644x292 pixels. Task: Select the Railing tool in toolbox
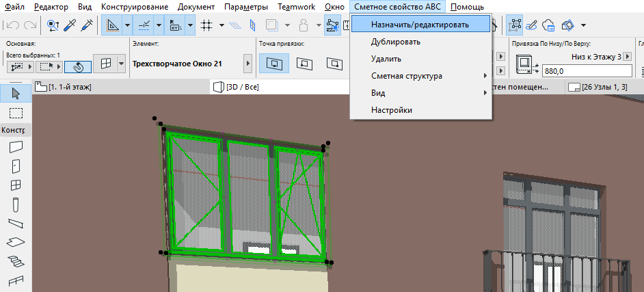pyautogui.click(x=16, y=280)
